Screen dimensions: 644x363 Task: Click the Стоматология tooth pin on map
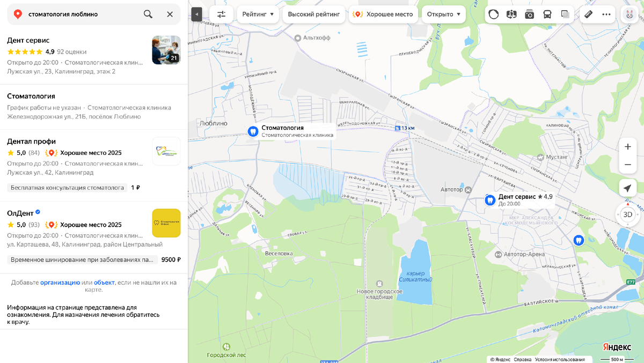pyautogui.click(x=253, y=131)
